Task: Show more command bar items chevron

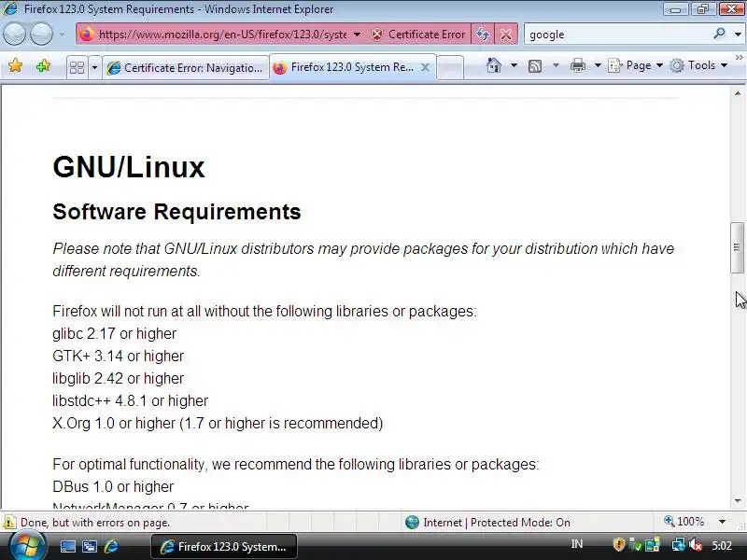Action: tap(739, 58)
